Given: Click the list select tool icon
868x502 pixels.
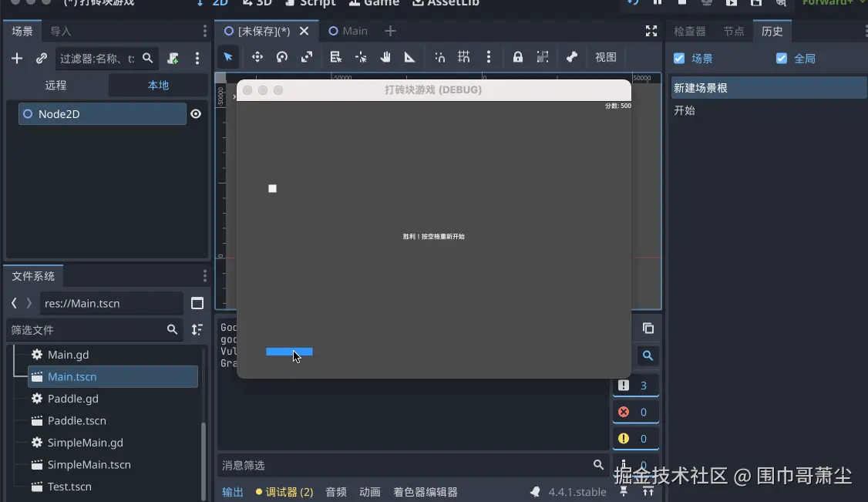Looking at the screenshot, I should (335, 57).
